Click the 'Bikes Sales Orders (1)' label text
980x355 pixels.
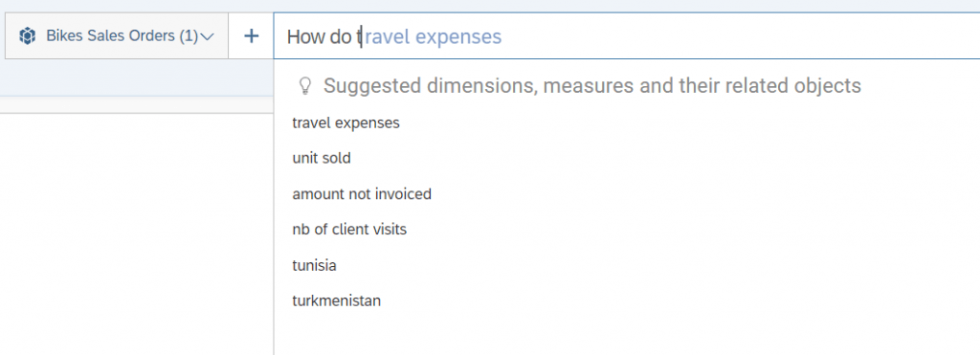pos(122,36)
